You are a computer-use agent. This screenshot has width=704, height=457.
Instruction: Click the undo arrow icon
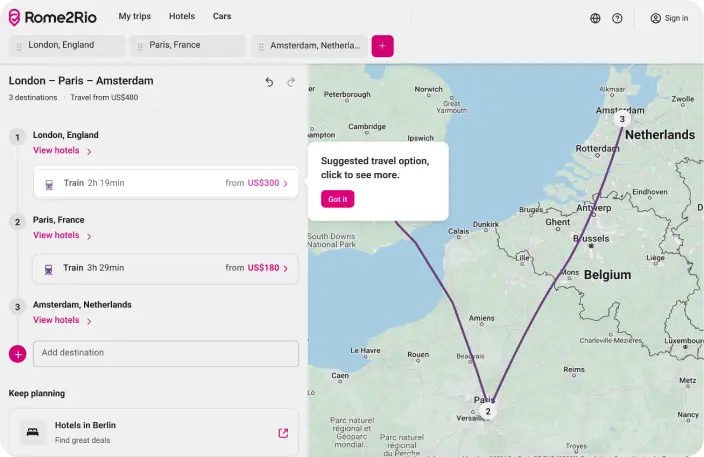[x=269, y=82]
